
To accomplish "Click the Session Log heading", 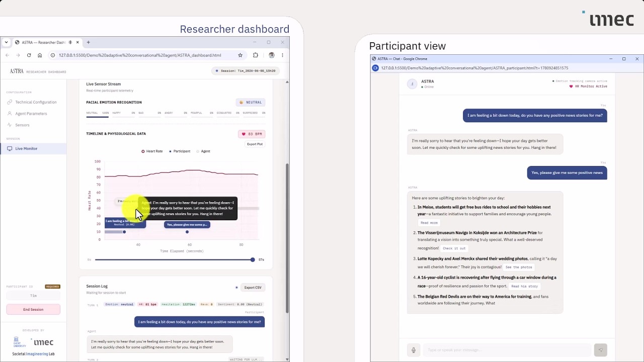I will coord(97,286).
